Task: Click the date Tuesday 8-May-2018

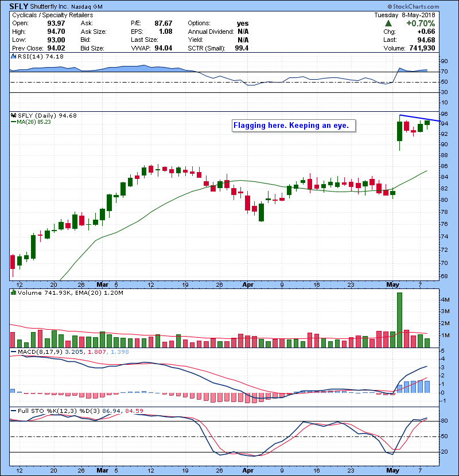Action: point(404,15)
